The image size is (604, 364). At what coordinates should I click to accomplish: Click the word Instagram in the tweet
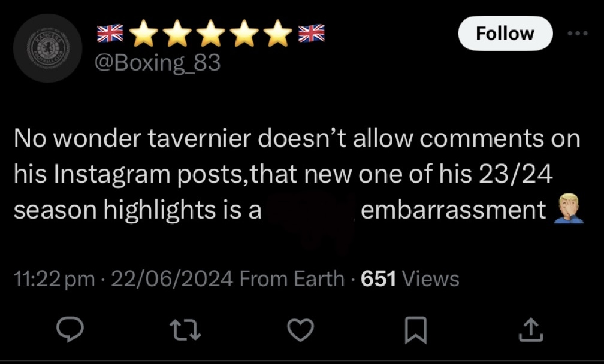tap(112, 174)
